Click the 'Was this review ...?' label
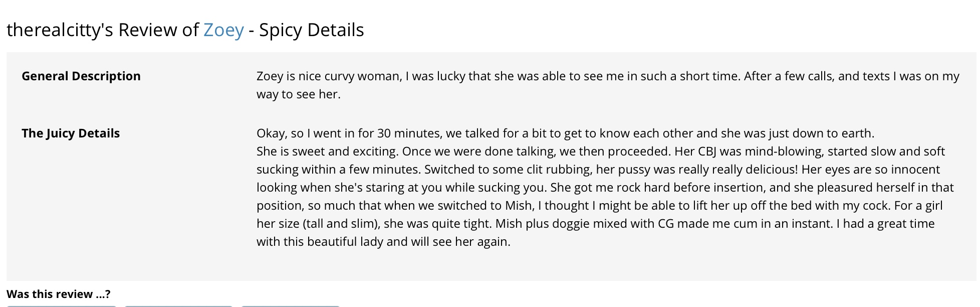The width and height of the screenshot is (980, 307). pyautogui.click(x=58, y=294)
